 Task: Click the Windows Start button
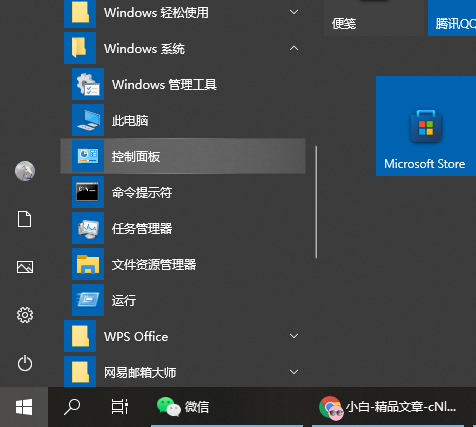[x=24, y=407]
